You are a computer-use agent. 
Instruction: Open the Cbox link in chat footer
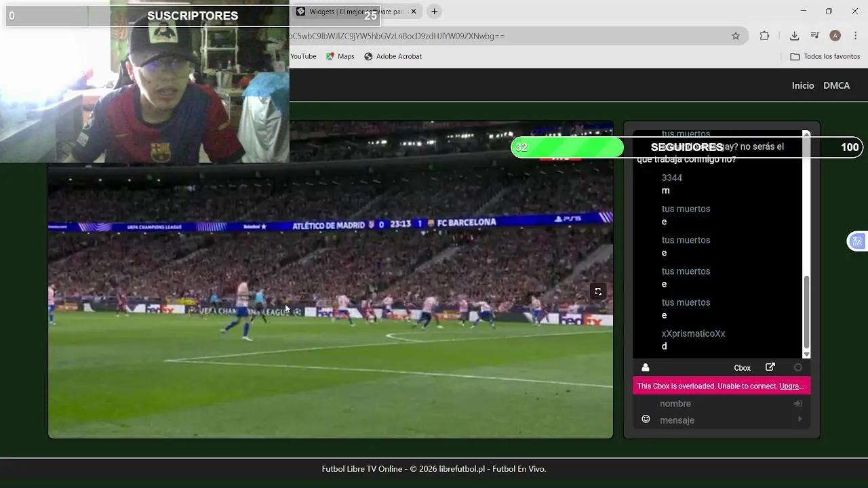coord(742,368)
